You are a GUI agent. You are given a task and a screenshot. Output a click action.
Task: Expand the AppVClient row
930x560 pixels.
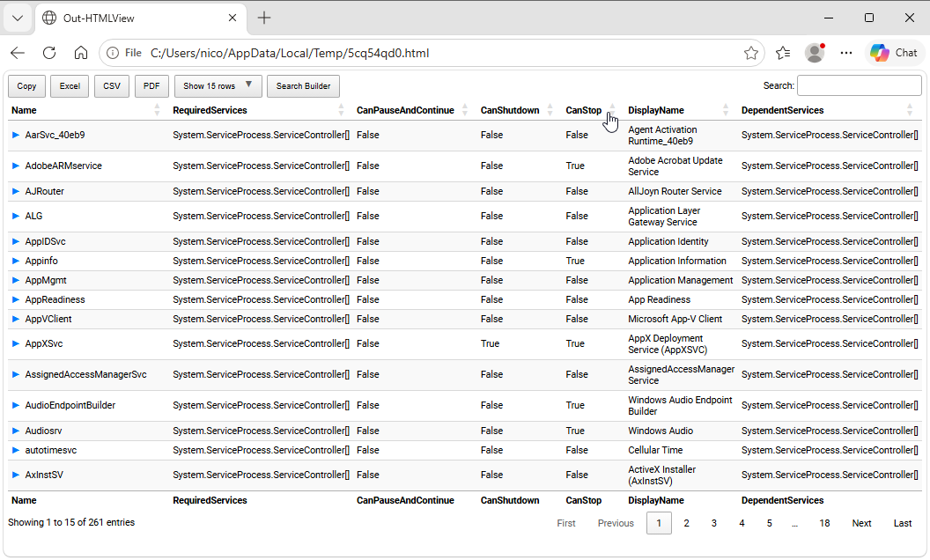pos(16,319)
